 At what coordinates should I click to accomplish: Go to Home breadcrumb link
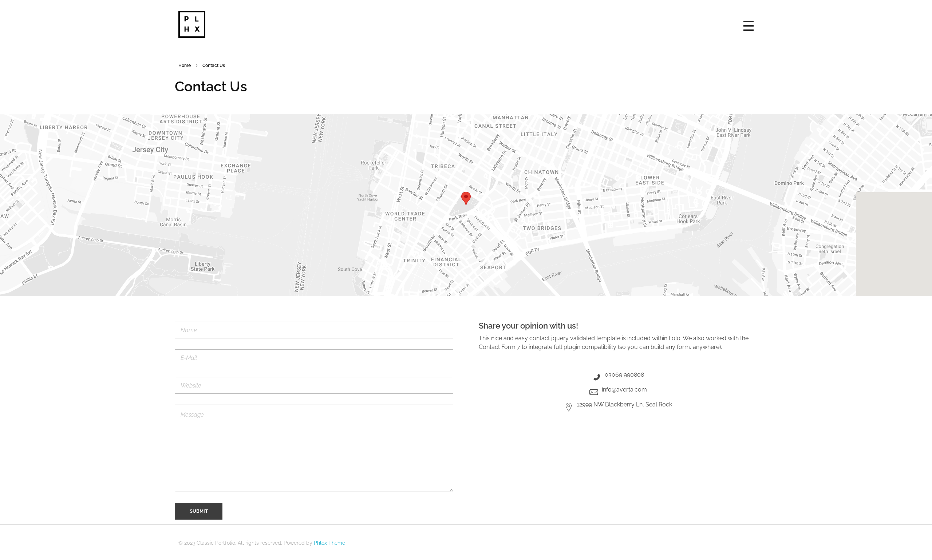pos(184,65)
